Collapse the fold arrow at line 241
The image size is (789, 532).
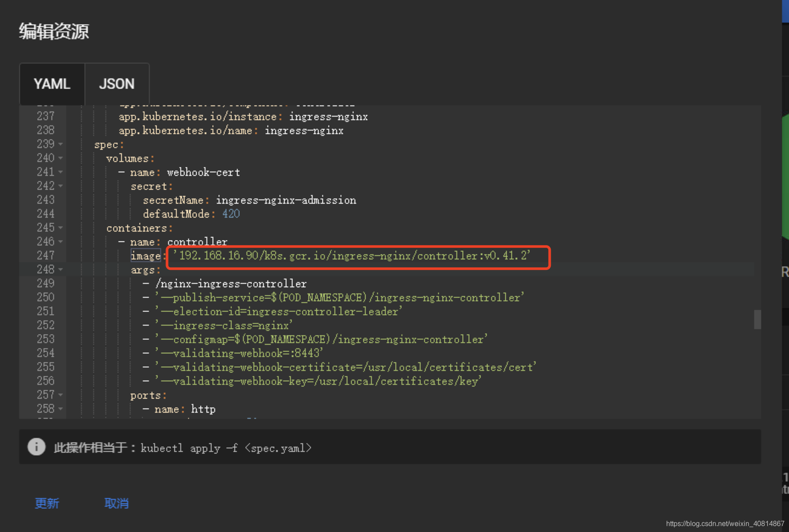pos(61,172)
